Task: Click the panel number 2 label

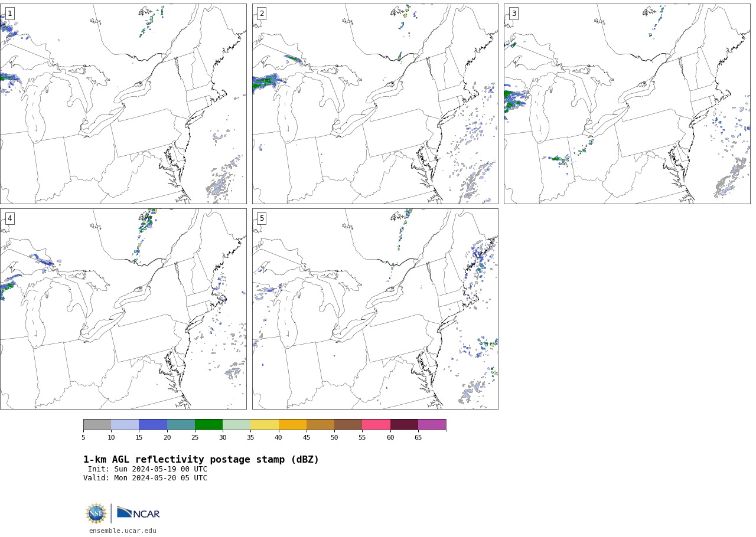Action: (262, 14)
